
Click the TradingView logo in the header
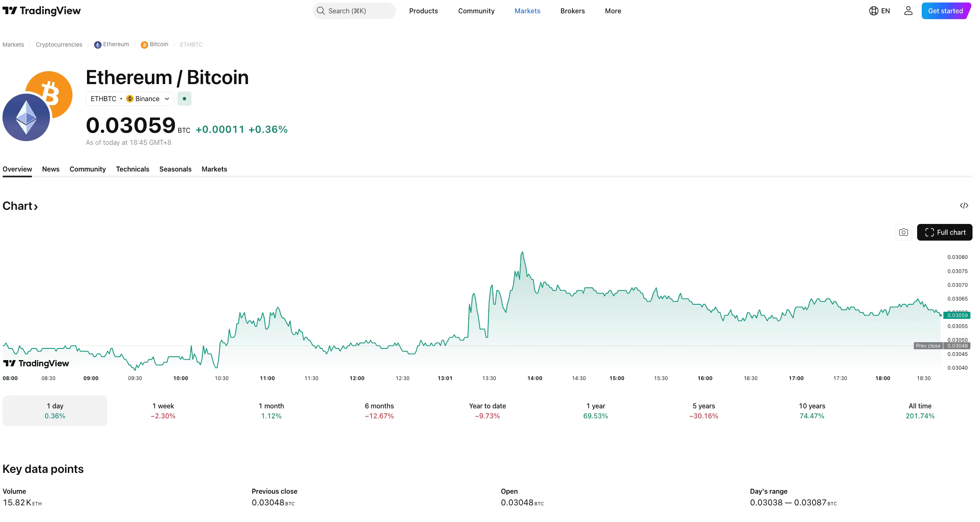42,11
